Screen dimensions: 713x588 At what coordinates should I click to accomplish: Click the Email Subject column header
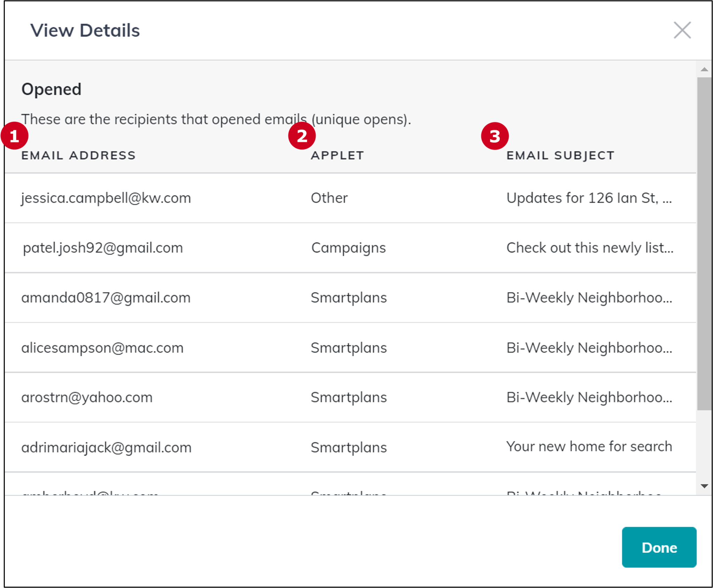tap(560, 155)
